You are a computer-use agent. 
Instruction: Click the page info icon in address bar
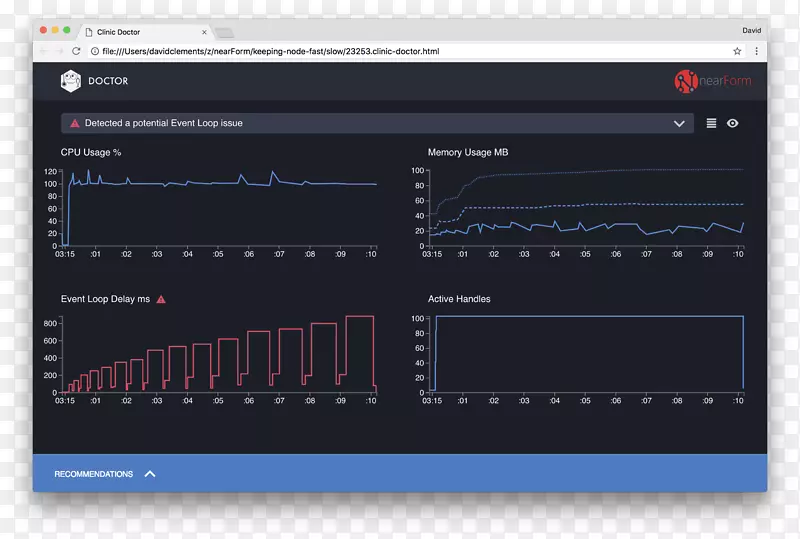click(95, 51)
